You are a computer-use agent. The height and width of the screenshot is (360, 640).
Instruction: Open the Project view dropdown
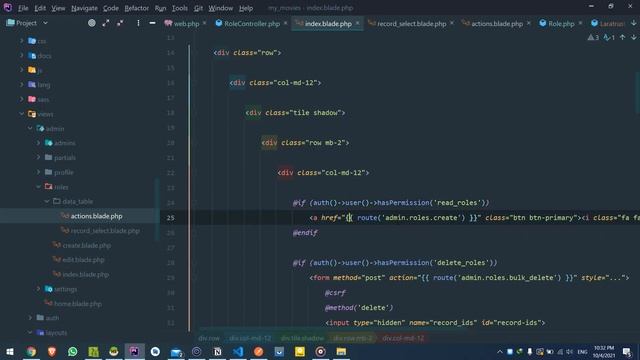coord(45,23)
